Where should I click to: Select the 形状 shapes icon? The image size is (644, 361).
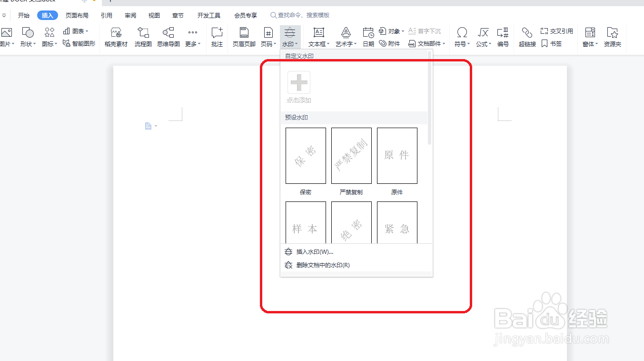pos(28,33)
